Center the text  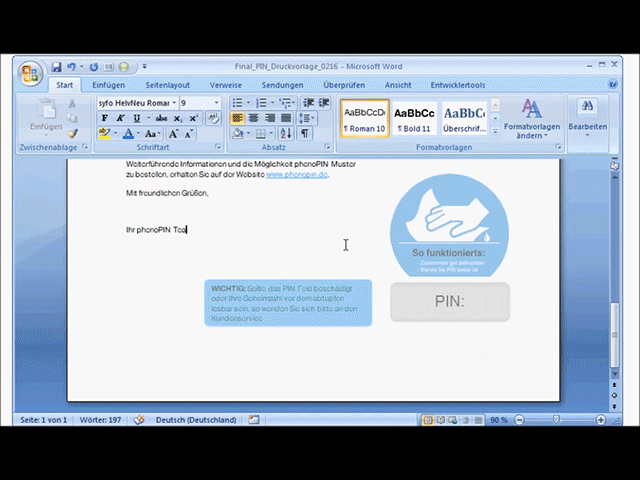(x=253, y=118)
